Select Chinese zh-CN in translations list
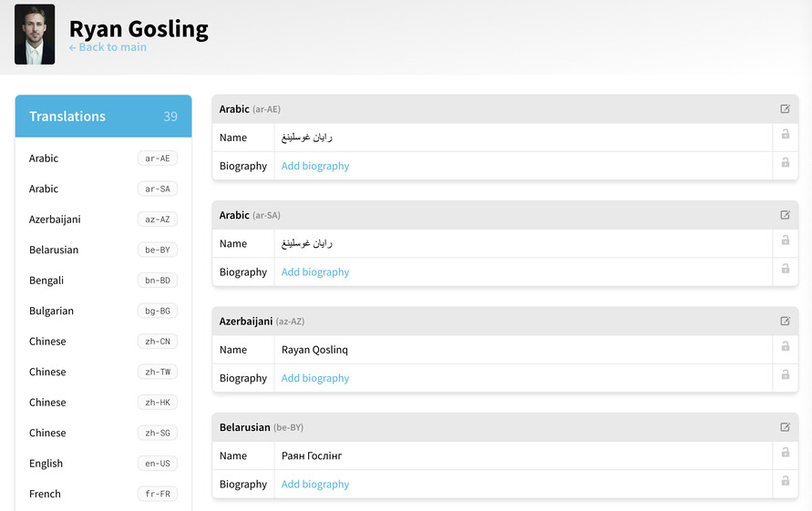The width and height of the screenshot is (812, 511). pos(103,342)
